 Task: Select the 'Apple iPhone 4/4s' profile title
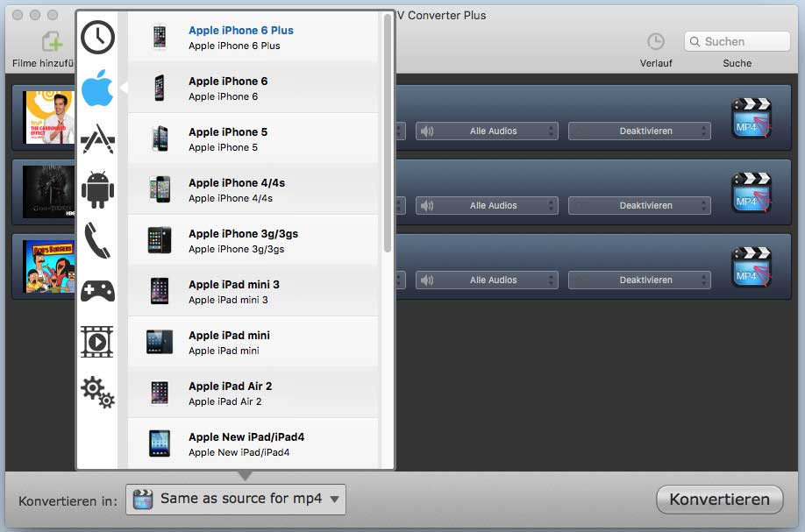point(237,182)
